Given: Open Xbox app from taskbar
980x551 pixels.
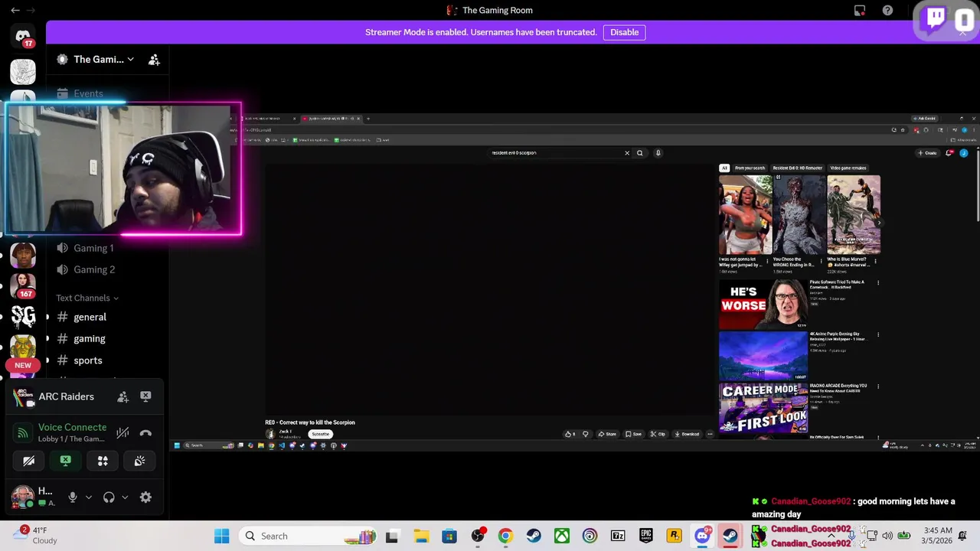Looking at the screenshot, I should 562,536.
